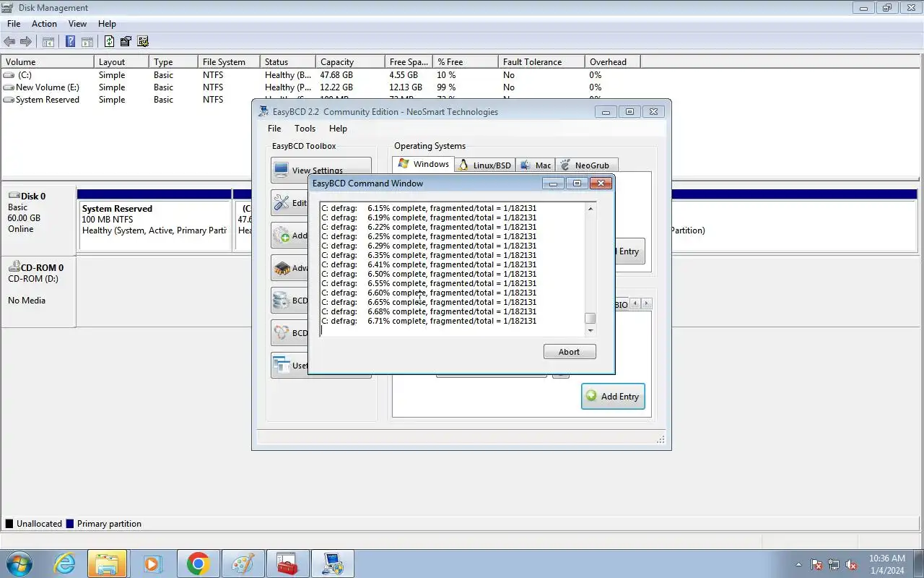This screenshot has height=578, width=924.
Task: Click the Add New Entry gear icon
Action: 282,236
